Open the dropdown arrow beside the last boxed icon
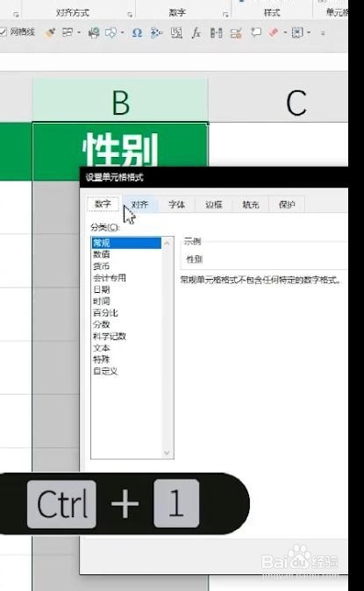 309,32
